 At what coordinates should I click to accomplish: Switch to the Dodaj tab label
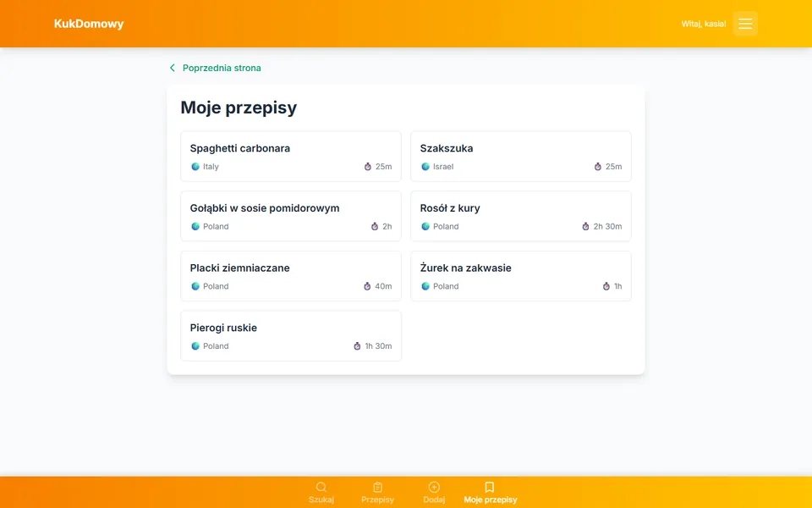tap(434, 500)
